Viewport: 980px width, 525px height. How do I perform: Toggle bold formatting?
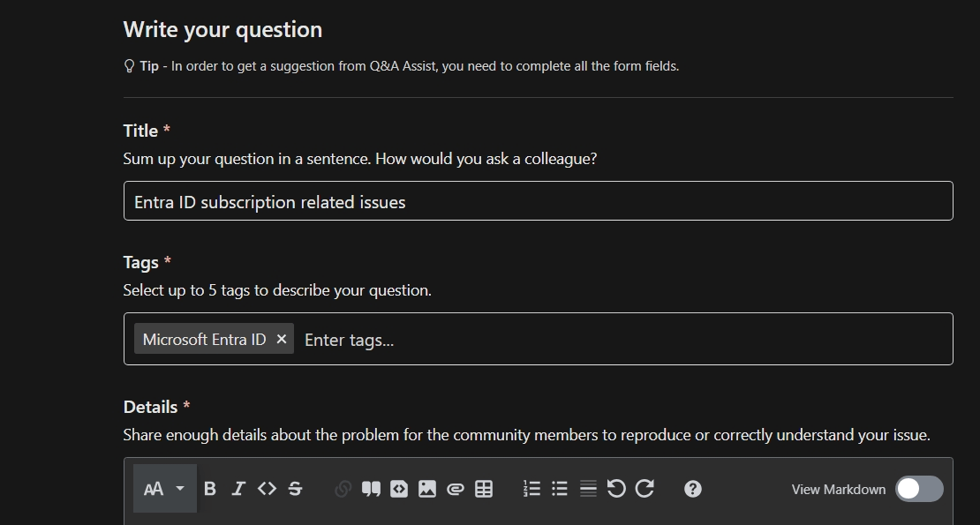coord(210,489)
